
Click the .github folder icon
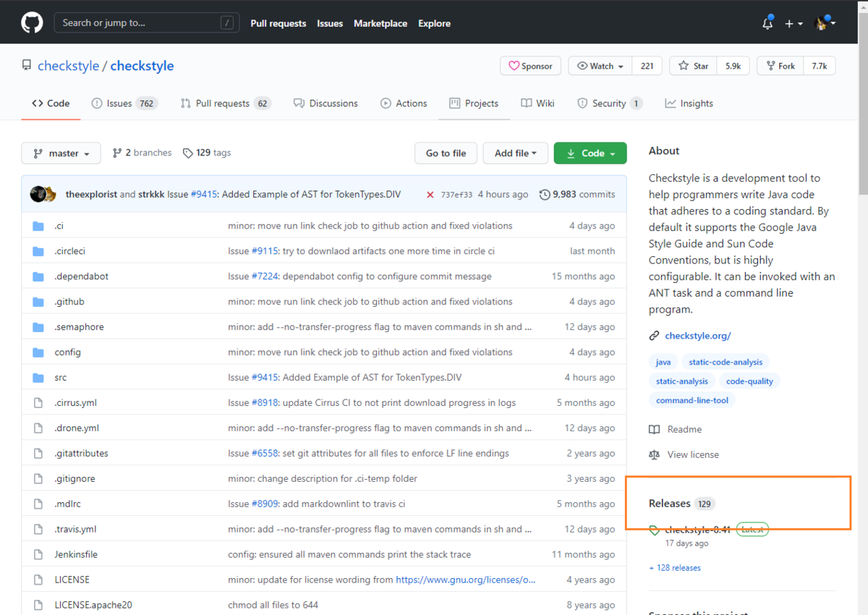tap(38, 302)
